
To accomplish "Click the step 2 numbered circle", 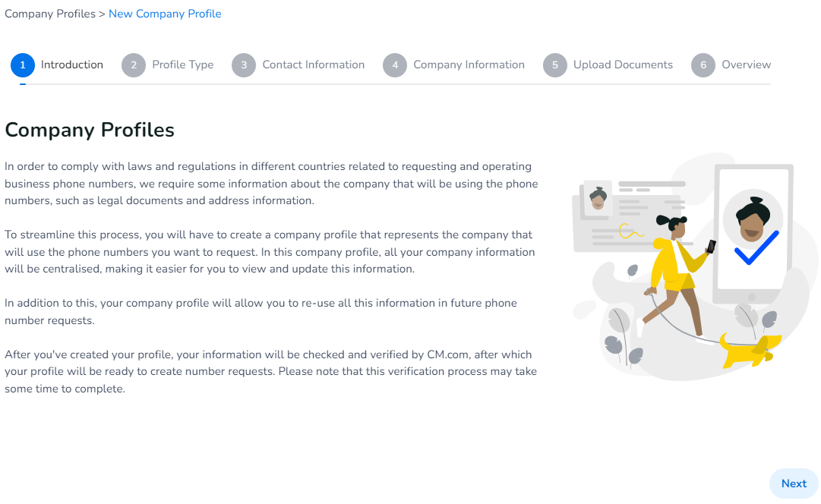I will pyautogui.click(x=134, y=65).
